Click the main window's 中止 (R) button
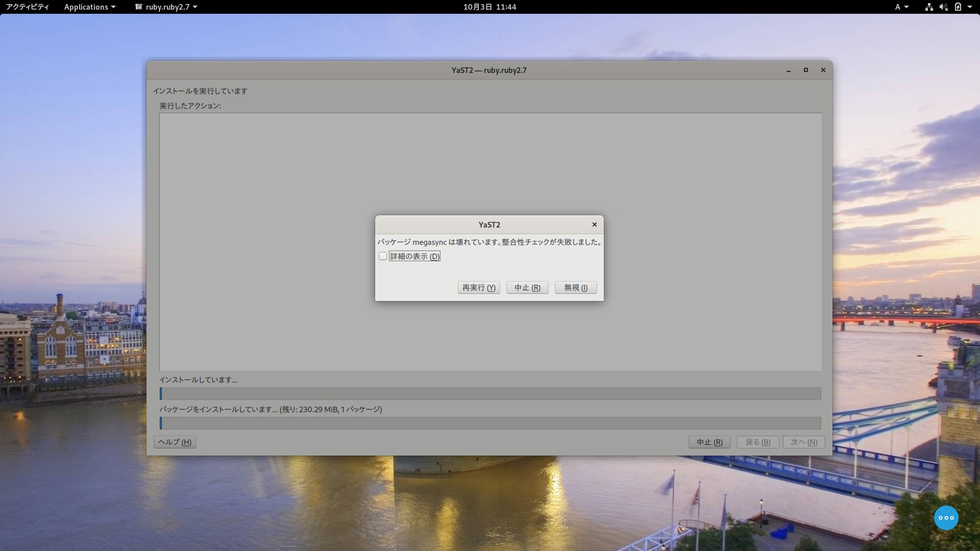 coord(709,442)
